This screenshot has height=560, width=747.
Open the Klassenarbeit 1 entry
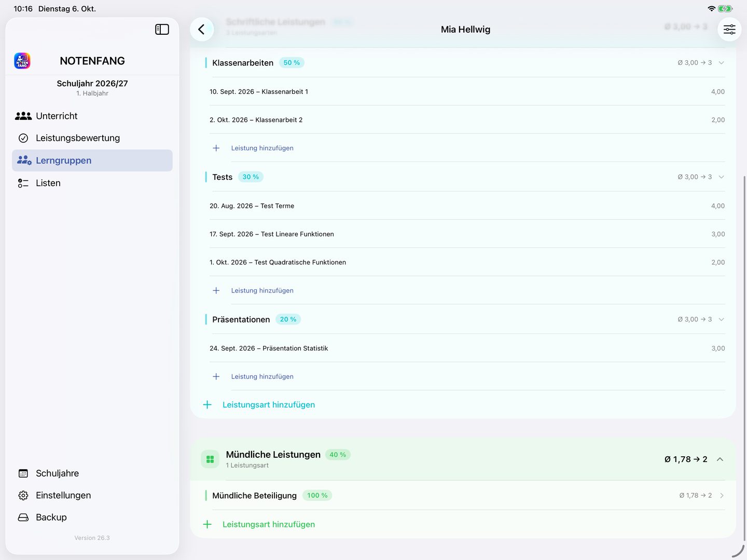[x=467, y=92]
